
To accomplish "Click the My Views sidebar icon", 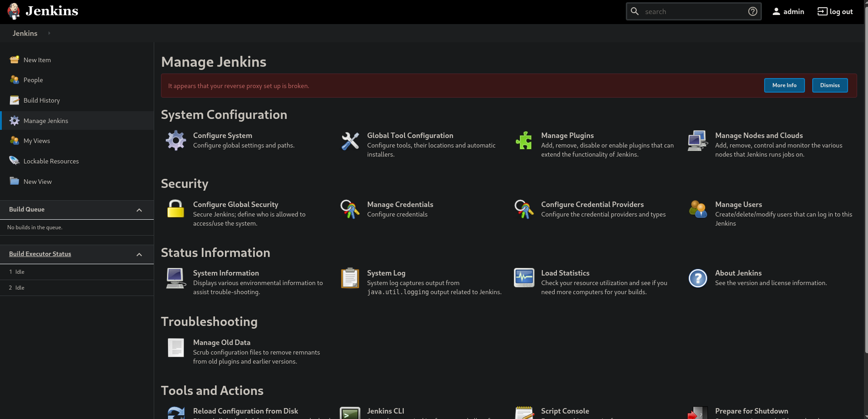I will pos(15,140).
